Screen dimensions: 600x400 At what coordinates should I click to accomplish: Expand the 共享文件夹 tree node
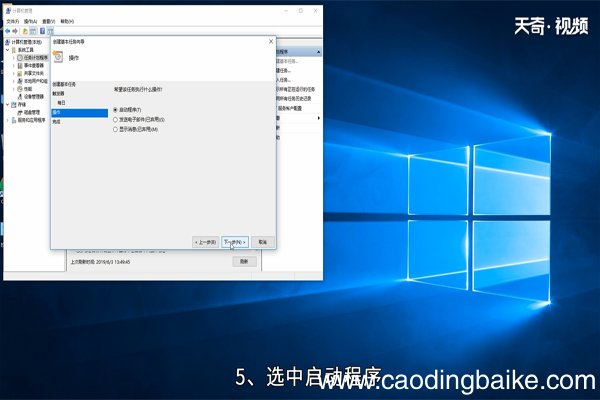(x=14, y=73)
